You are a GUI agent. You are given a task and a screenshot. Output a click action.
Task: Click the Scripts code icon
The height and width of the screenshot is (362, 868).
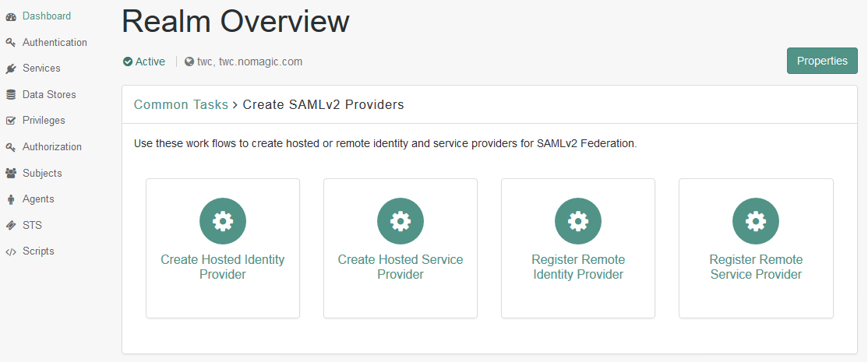(11, 251)
